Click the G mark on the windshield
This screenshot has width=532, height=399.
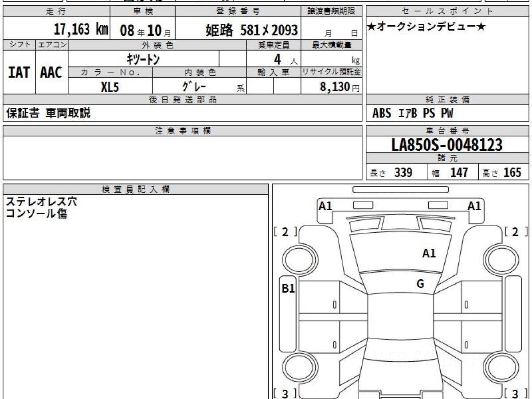click(x=420, y=284)
